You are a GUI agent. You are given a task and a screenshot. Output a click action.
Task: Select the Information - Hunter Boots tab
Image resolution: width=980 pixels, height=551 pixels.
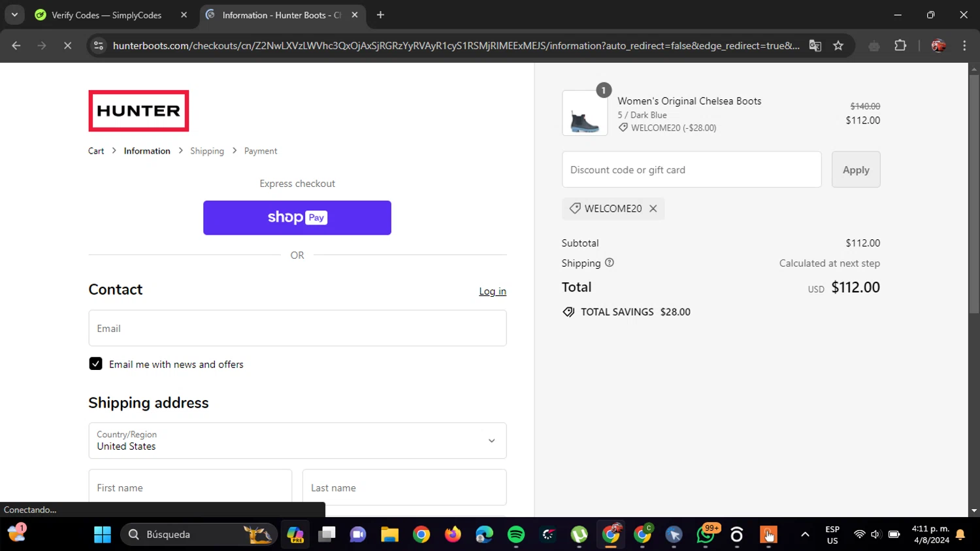pos(282,15)
